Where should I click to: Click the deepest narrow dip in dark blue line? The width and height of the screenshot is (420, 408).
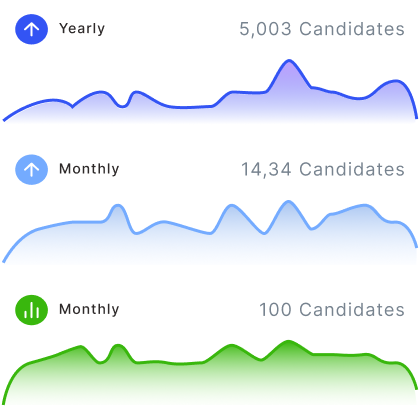pos(123,106)
